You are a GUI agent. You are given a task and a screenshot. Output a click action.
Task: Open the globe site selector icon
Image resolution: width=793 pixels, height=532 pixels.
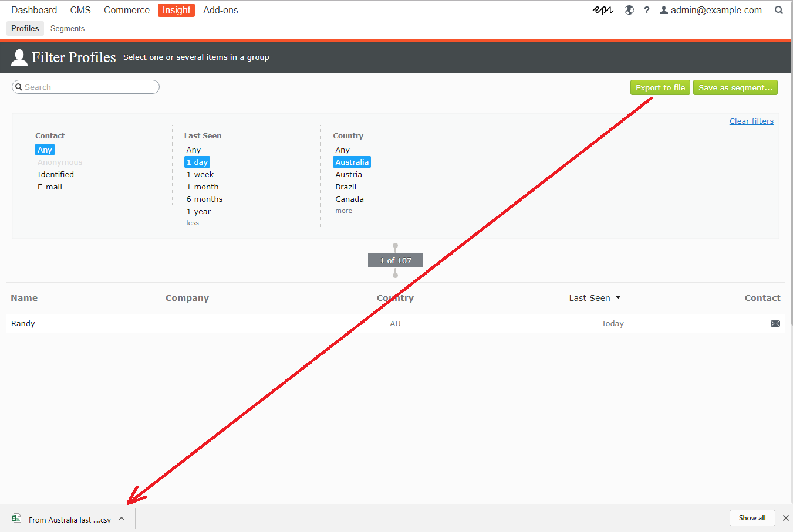(629, 10)
